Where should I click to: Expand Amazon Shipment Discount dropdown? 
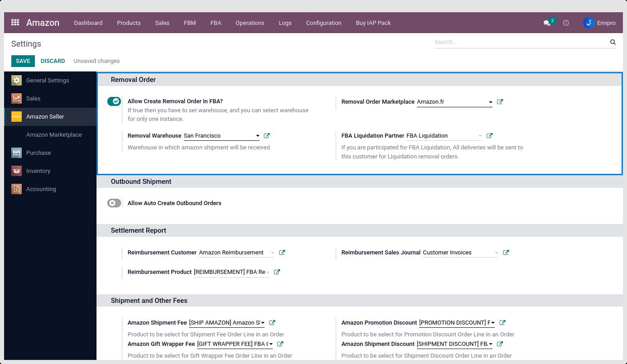(490, 345)
